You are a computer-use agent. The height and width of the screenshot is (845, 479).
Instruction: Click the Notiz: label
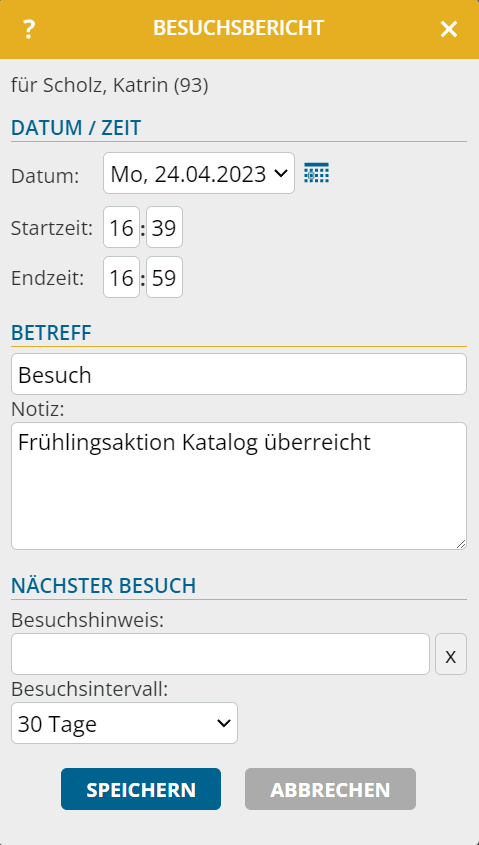[38, 410]
